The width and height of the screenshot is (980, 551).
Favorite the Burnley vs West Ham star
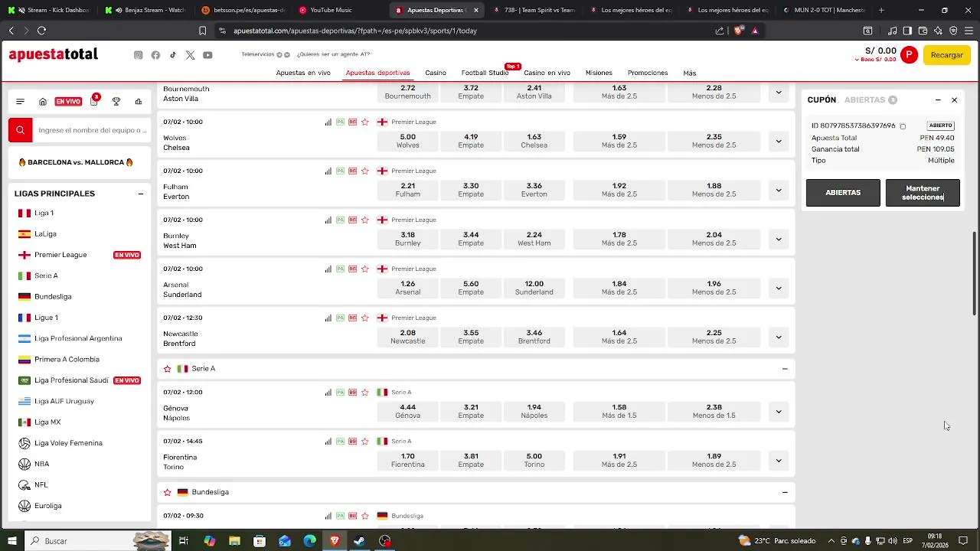point(365,220)
